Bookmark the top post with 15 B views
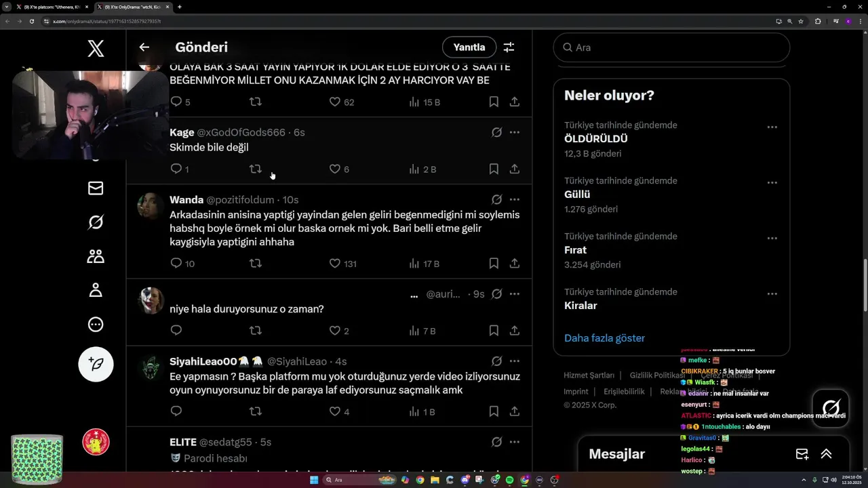The image size is (868, 488). (x=494, y=102)
